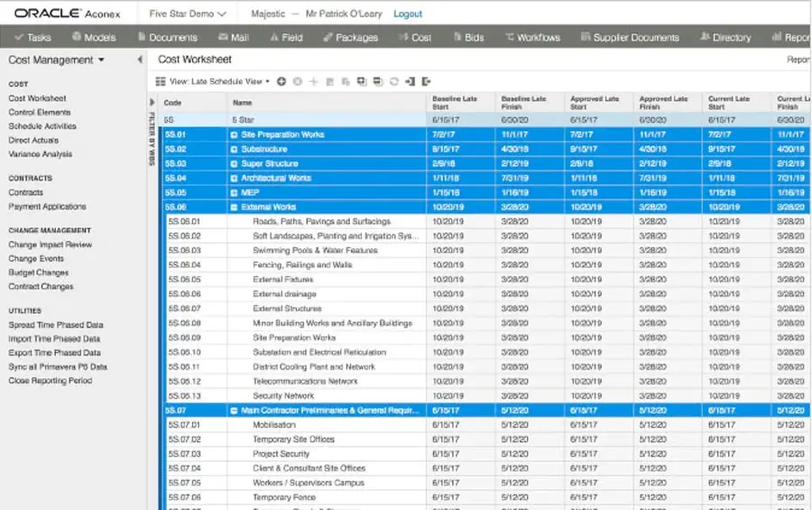812x510 pixels.
Task: Open Variance Analysis in sidebar
Action: (40, 154)
